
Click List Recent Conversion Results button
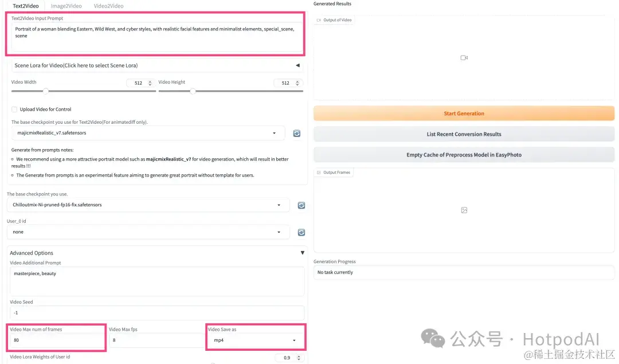click(x=464, y=134)
